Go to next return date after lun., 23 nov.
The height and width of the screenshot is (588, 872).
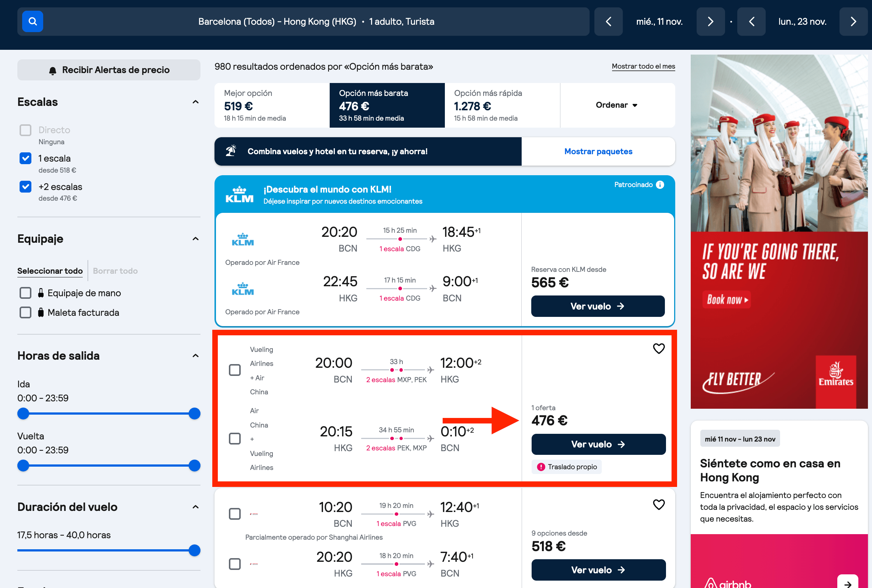tap(853, 21)
